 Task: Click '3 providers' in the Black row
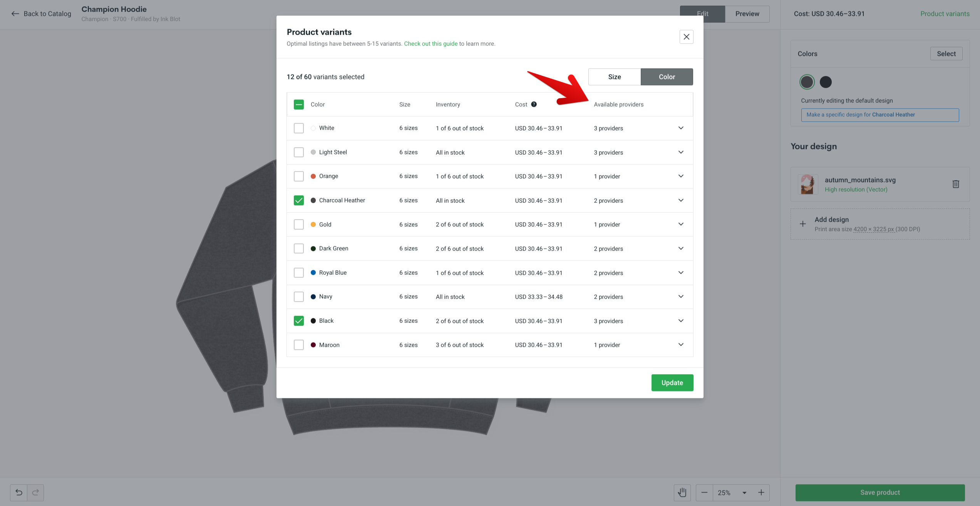608,321
